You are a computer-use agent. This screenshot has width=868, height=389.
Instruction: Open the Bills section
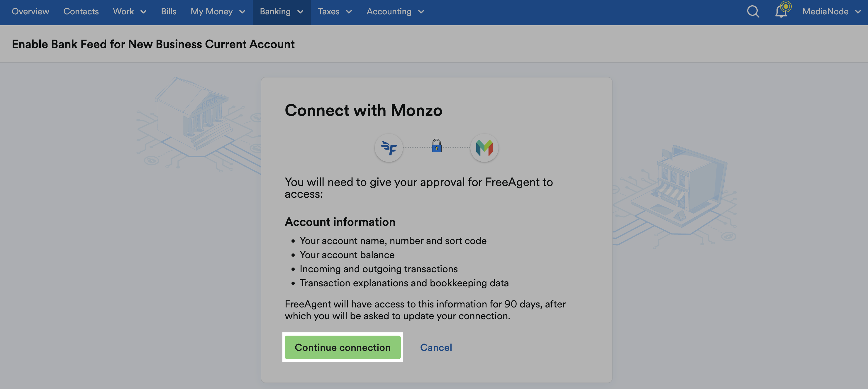(169, 12)
